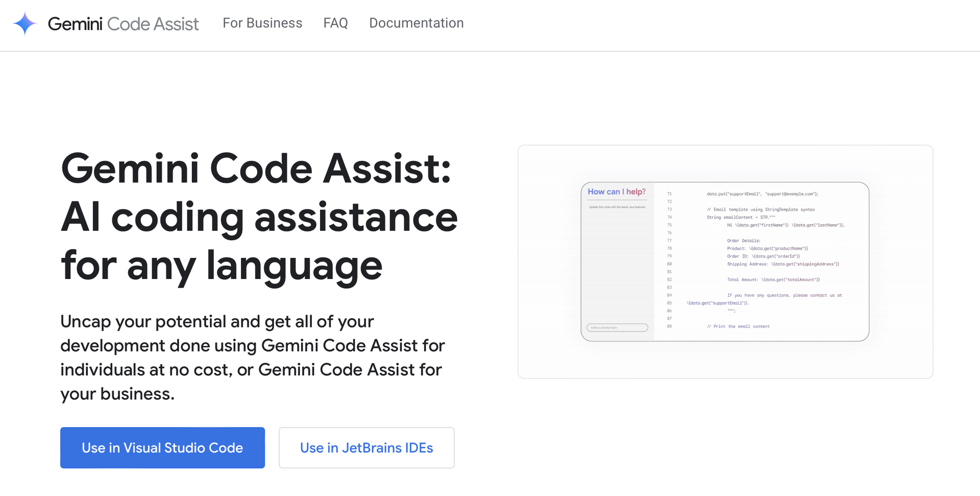The image size is (980, 496).
Task: Click the hero paragraph about Gemini Code Assist pricing
Action: coord(253,358)
